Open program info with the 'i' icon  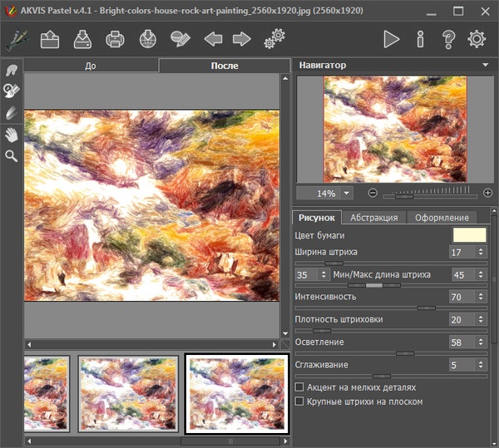pos(420,39)
